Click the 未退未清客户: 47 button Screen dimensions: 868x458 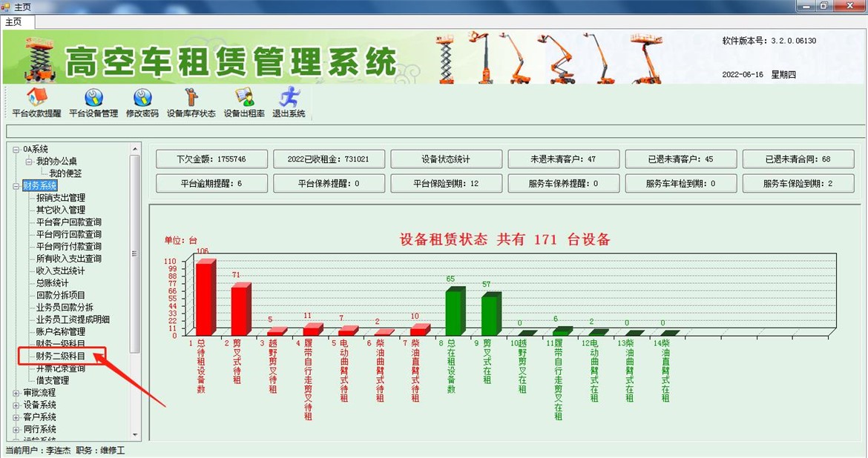[x=564, y=159]
